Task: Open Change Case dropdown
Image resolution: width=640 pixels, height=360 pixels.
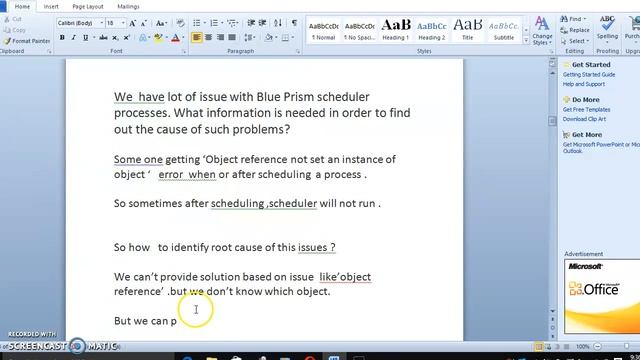Action: click(x=161, y=23)
